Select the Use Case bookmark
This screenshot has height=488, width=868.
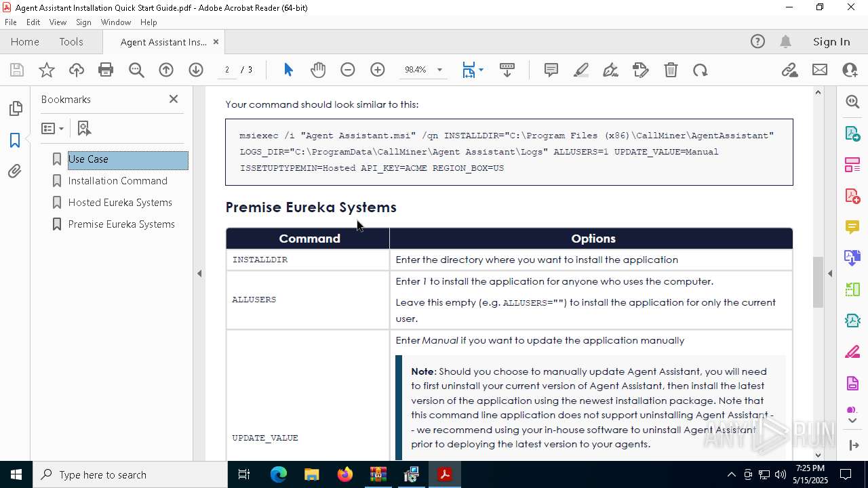point(128,159)
